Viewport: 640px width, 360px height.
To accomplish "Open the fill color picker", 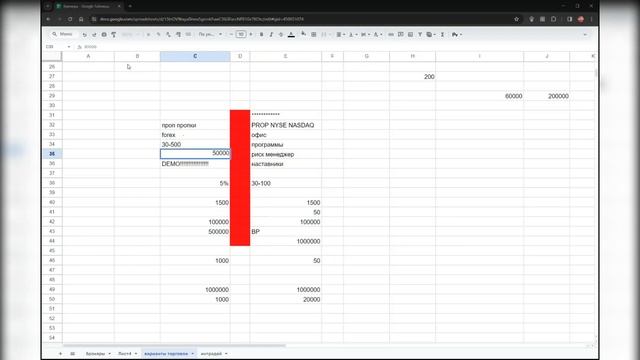I will [x=304, y=35].
